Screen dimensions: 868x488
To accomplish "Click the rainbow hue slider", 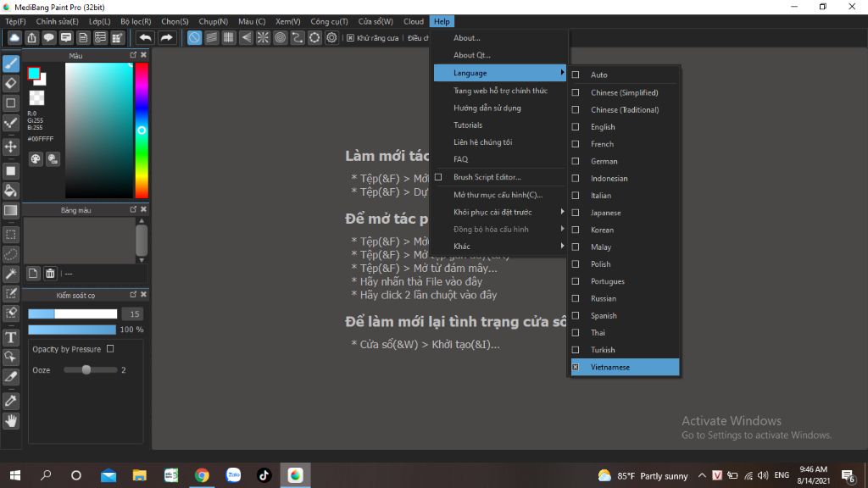I will [142, 130].
